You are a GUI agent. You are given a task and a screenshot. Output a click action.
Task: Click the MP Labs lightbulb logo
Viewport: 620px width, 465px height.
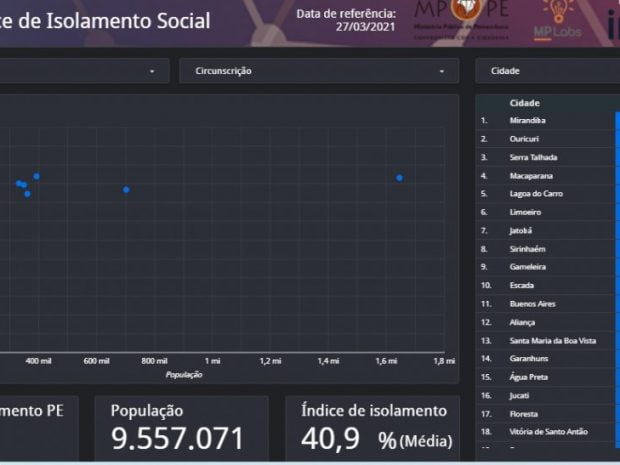point(558,18)
